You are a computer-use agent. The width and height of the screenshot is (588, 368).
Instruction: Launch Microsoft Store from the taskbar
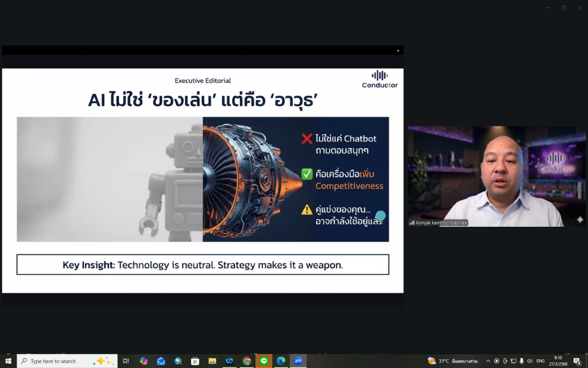[x=195, y=361]
